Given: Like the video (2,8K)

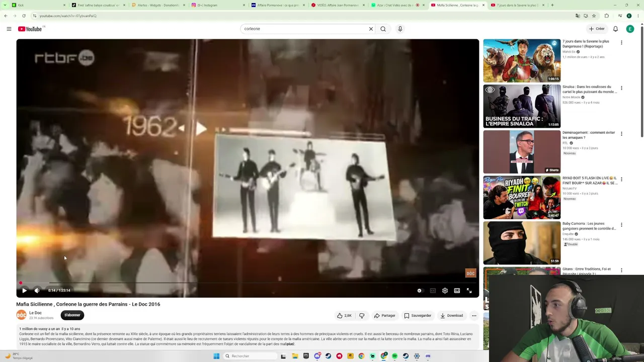Looking at the screenshot, I should coord(344,316).
